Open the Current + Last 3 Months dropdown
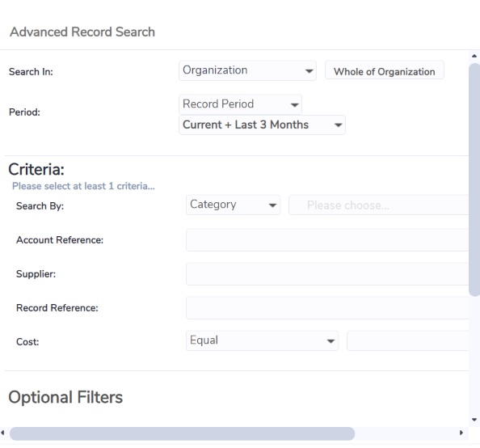This screenshot has height=448, width=480. pyautogui.click(x=262, y=125)
